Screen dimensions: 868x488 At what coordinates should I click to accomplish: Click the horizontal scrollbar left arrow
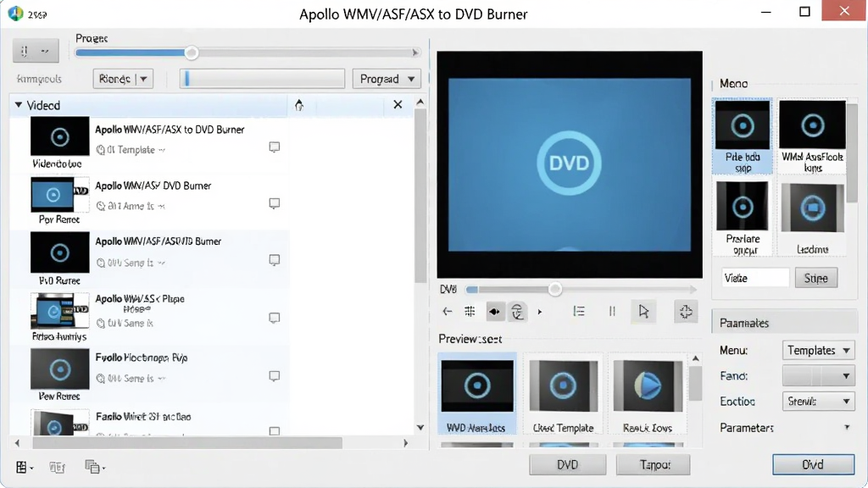click(x=17, y=443)
